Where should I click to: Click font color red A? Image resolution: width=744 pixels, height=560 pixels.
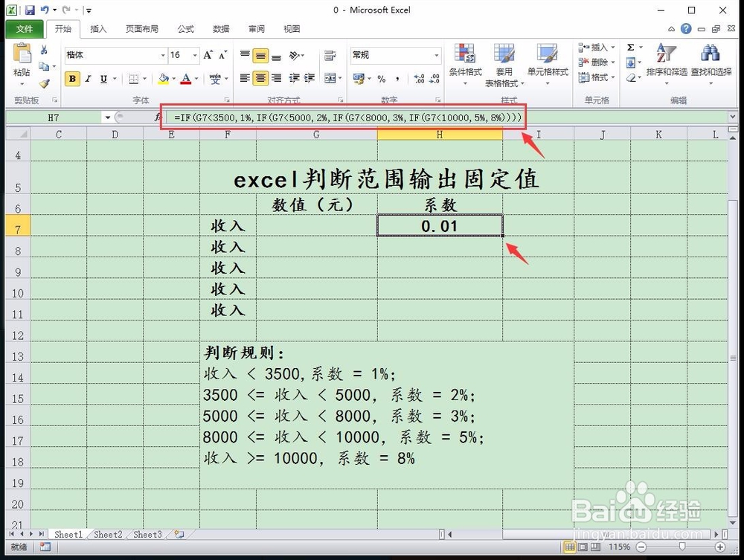[x=186, y=79]
